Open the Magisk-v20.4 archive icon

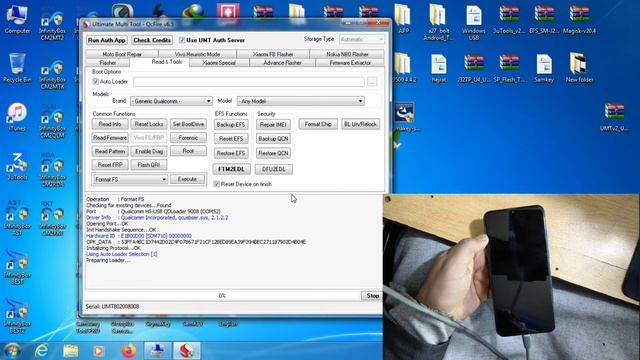click(579, 19)
